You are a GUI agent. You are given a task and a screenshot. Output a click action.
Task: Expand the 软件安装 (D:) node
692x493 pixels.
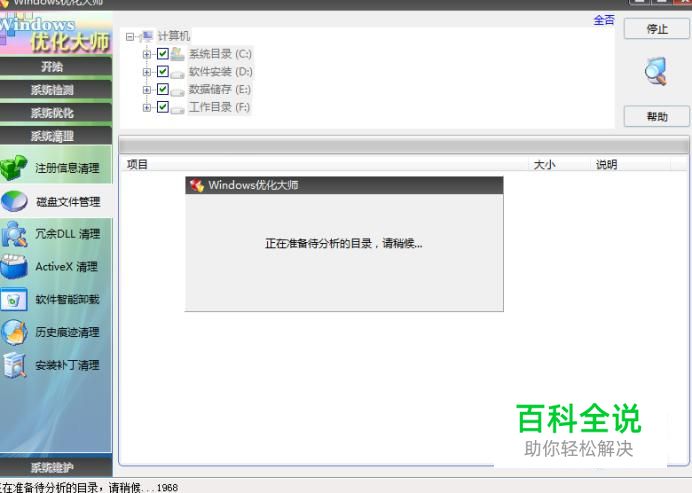[147, 72]
